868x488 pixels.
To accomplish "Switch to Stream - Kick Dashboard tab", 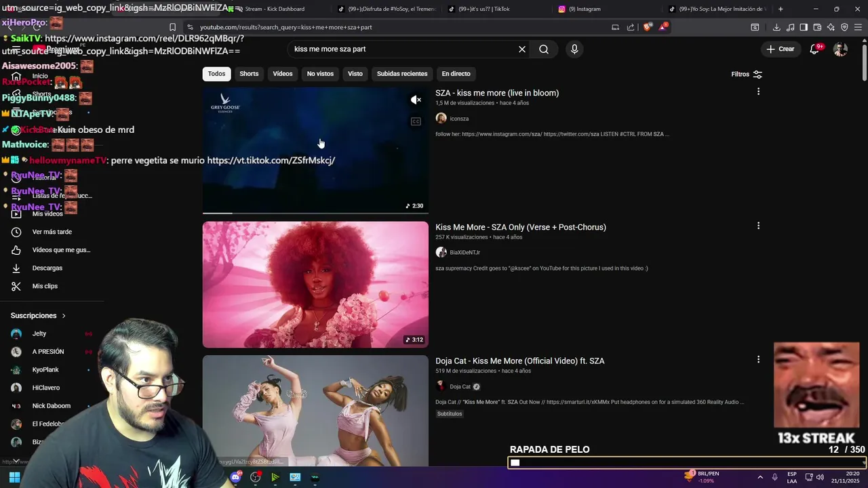I will [275, 9].
